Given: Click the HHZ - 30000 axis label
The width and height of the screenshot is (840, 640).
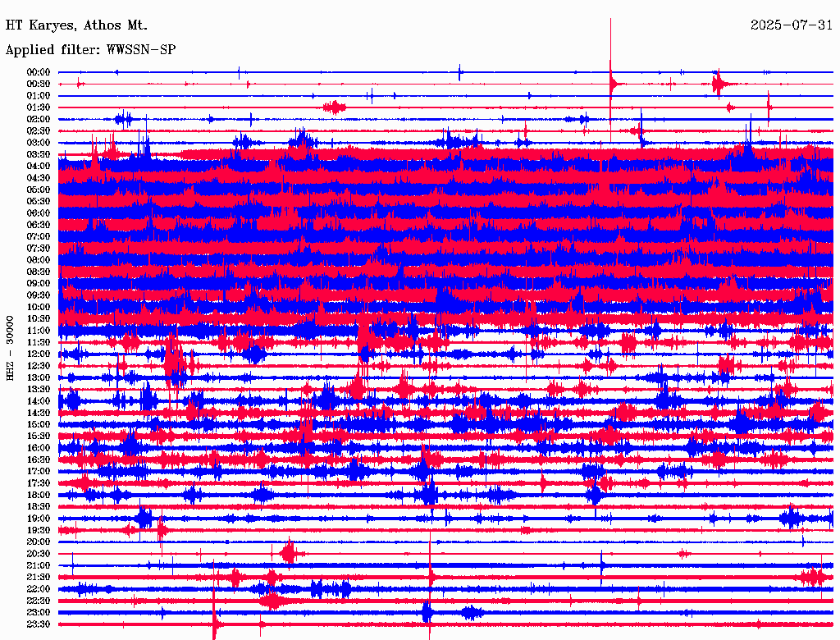Looking at the screenshot, I should click(10, 347).
